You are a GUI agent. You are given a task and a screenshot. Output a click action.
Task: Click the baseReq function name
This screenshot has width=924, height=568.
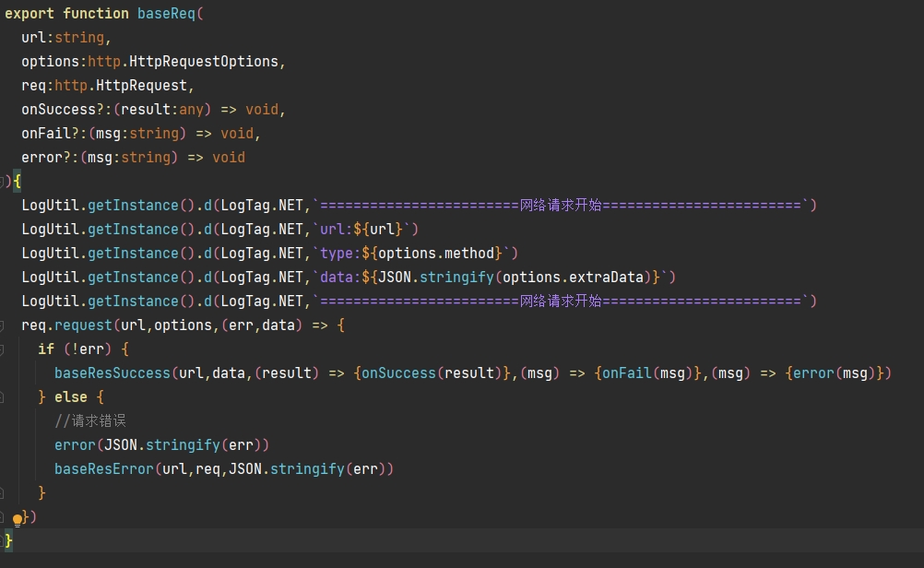click(x=166, y=14)
